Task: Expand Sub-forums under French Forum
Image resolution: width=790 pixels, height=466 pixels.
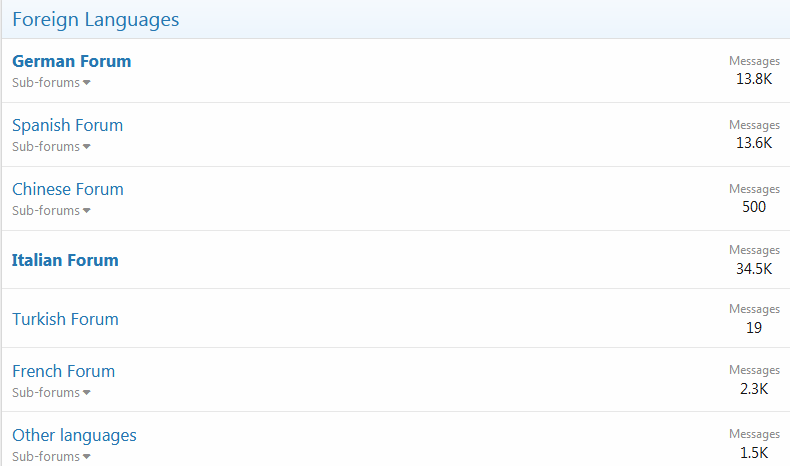Action: pos(51,393)
